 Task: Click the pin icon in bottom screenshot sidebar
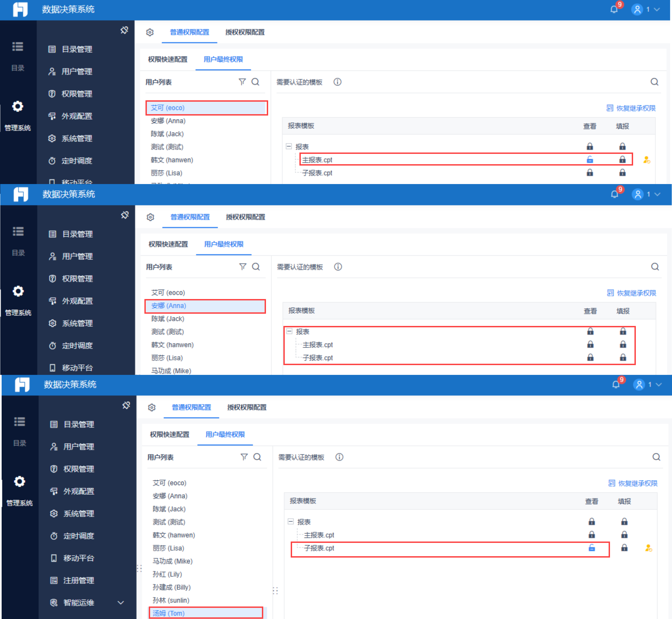(x=126, y=405)
